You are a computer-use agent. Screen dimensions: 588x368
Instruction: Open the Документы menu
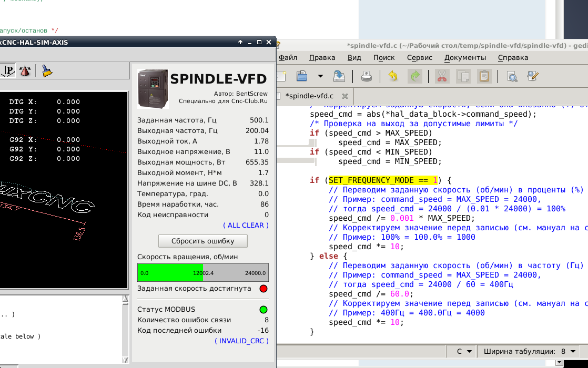click(x=465, y=57)
